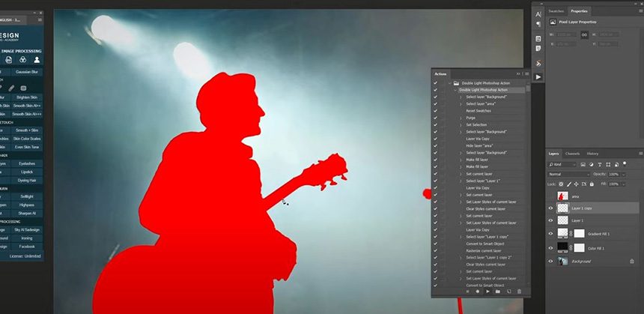Lock all padlock icon in Layers
The width and height of the screenshot is (644, 314).
pos(592,184)
